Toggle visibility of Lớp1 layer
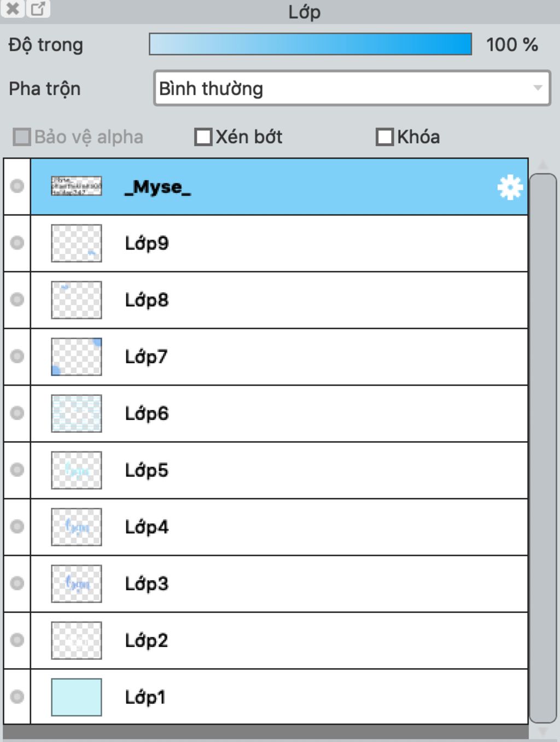The width and height of the screenshot is (560, 742). (x=17, y=696)
